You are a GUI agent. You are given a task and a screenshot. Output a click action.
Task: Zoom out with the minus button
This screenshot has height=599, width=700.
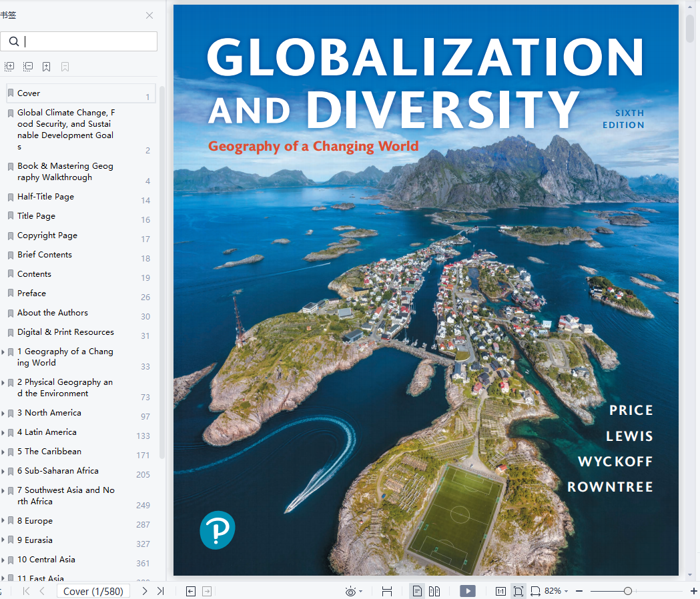click(579, 591)
